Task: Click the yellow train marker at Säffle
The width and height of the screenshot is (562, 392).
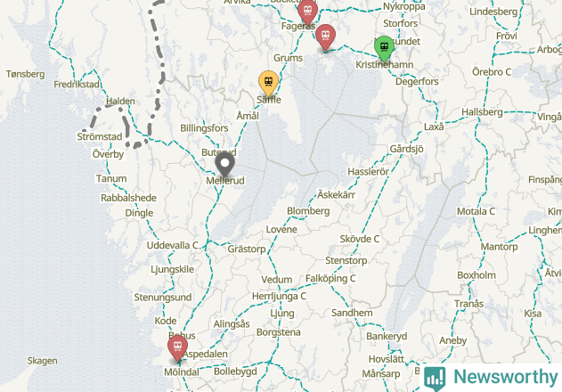Action: pyautogui.click(x=268, y=83)
